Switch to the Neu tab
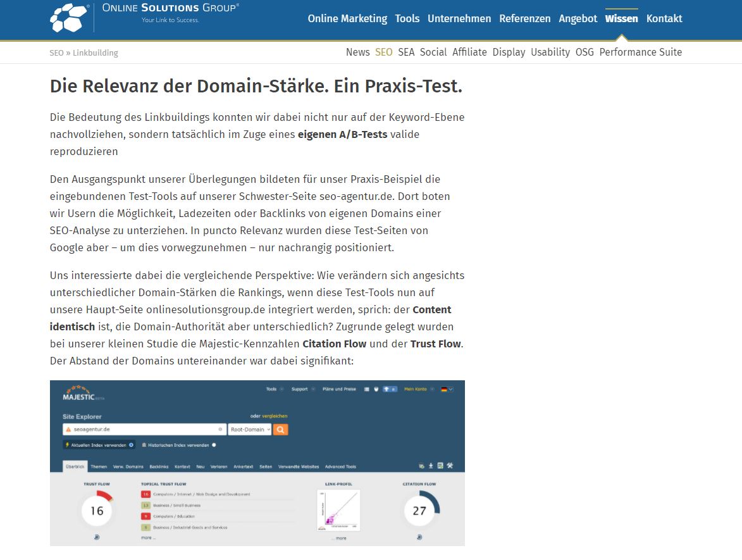The image size is (742, 560). 201,467
